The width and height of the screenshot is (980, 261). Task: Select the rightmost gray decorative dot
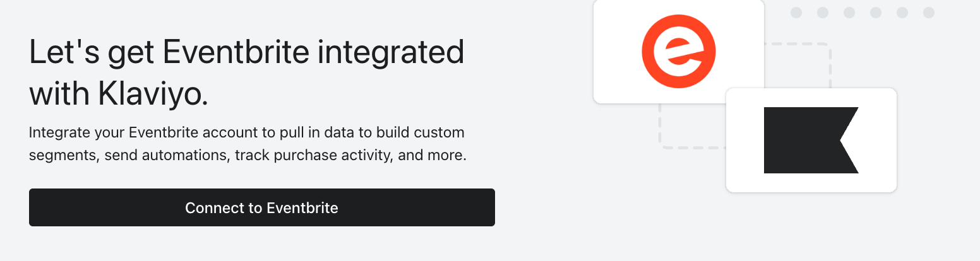coord(929,13)
